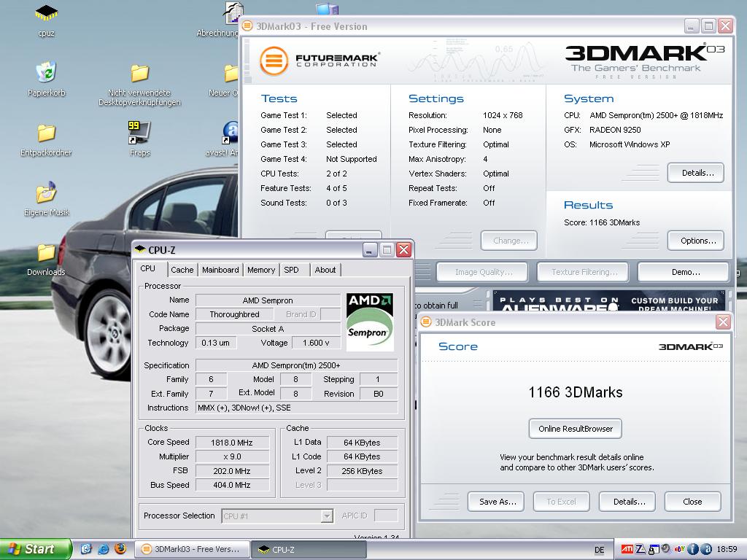Open the Start menu
This screenshot has height=560, width=747.
tap(35, 549)
